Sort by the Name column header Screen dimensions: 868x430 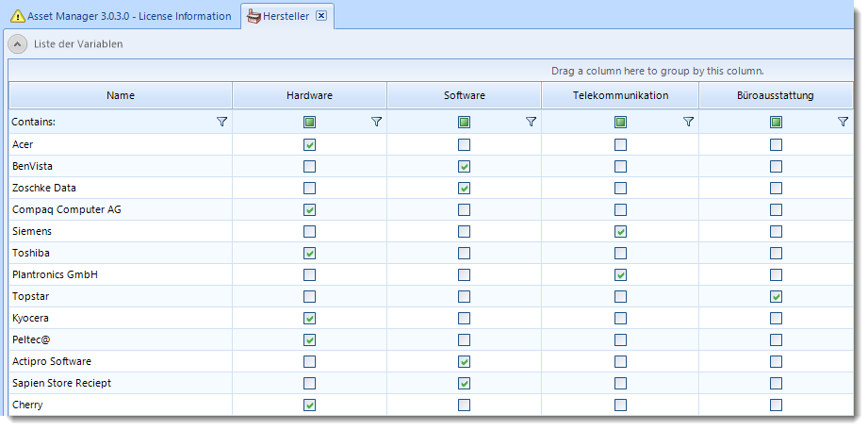[x=120, y=95]
